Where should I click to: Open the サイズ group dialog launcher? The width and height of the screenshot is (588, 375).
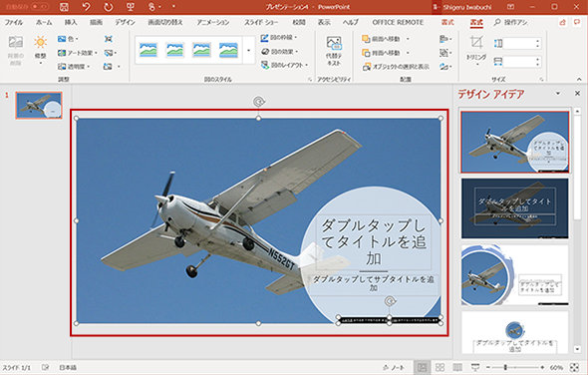click(x=541, y=79)
